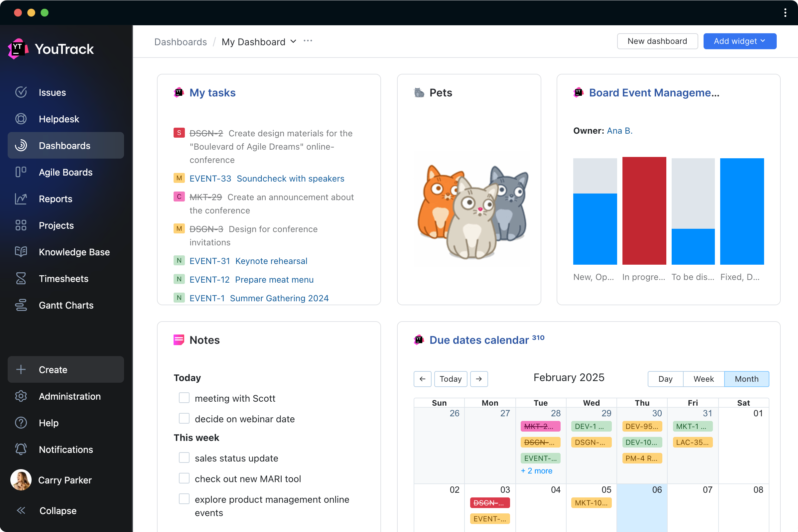The image size is (798, 532).
Task: Click the Timesheets hourglass icon
Action: (x=21, y=279)
